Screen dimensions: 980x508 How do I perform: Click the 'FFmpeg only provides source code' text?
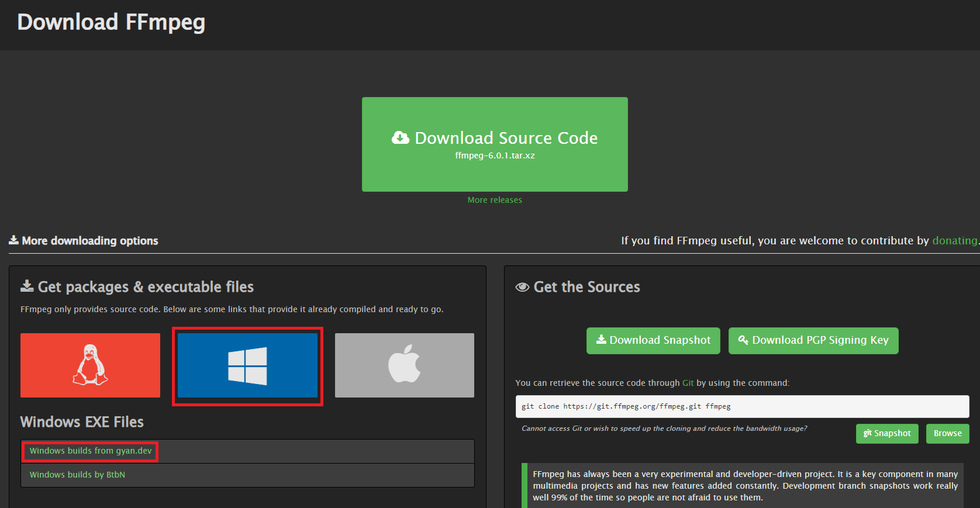point(232,309)
